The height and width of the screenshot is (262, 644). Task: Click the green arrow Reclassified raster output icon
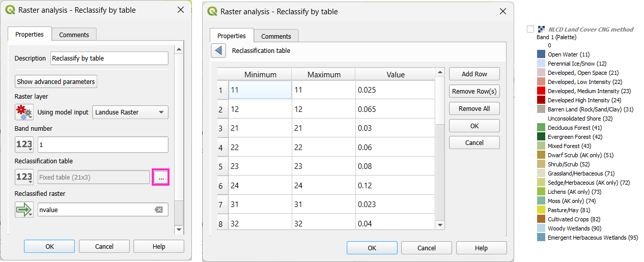click(24, 210)
